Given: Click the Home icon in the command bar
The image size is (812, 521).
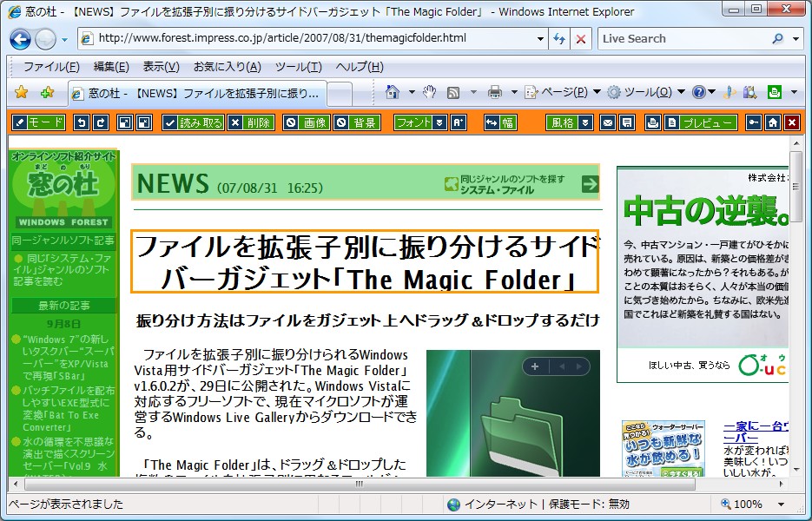Looking at the screenshot, I should 393,91.
